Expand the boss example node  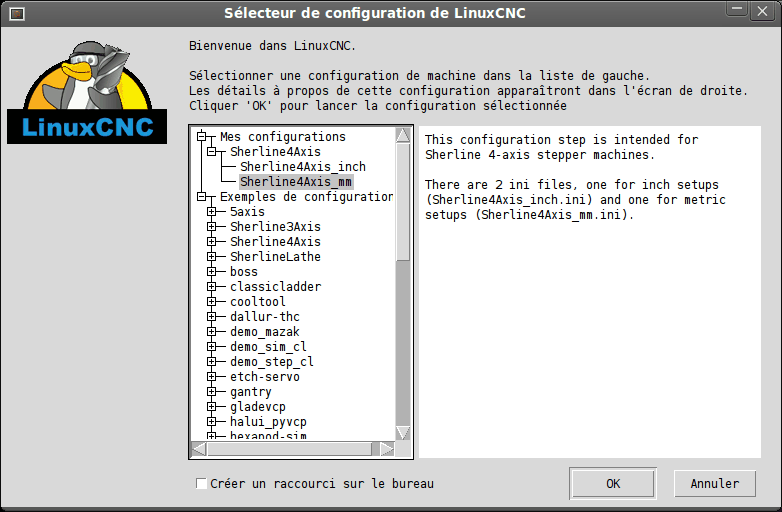pyautogui.click(x=211, y=271)
